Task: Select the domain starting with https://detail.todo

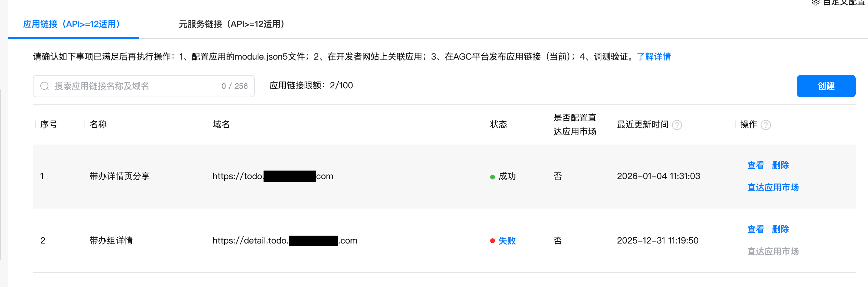Action: (284, 240)
